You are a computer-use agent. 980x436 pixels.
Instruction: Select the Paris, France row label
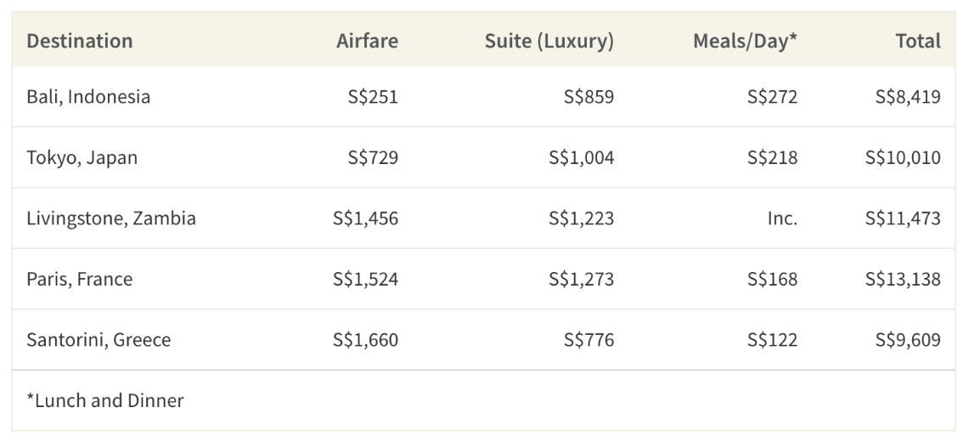(80, 280)
